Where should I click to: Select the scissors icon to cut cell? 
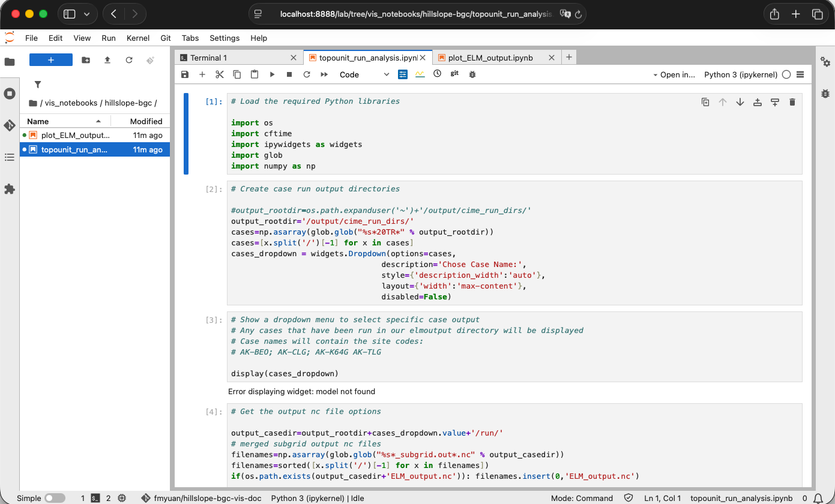click(x=219, y=74)
